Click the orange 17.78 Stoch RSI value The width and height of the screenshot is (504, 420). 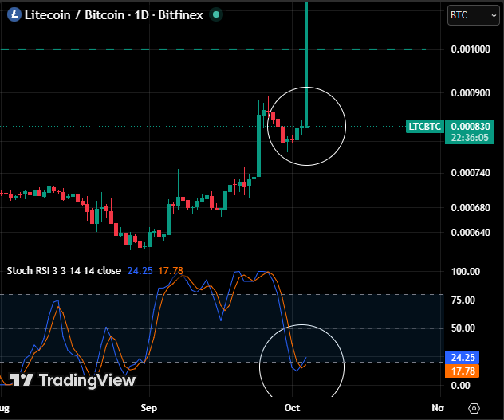[171, 271]
